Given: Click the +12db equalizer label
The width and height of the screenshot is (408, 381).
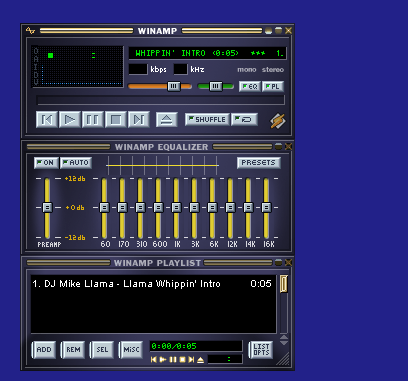Looking at the screenshot, I should coord(75,179).
